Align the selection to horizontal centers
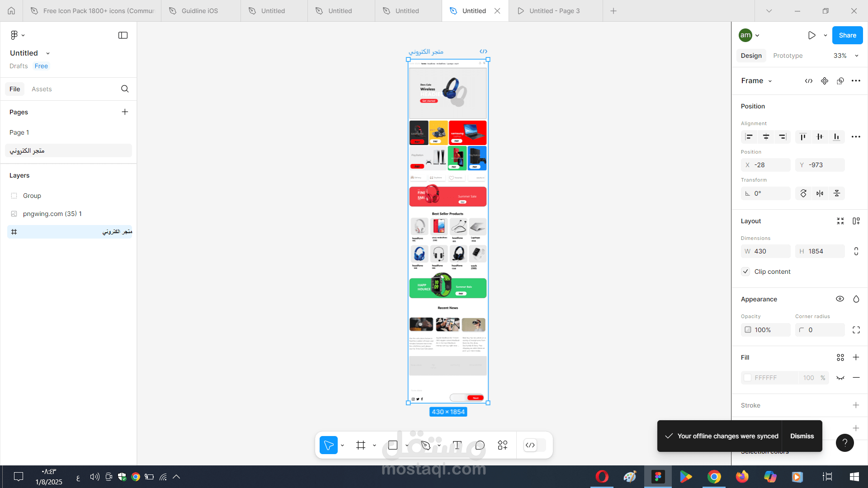Viewport: 868px width, 488px height. 766,136
